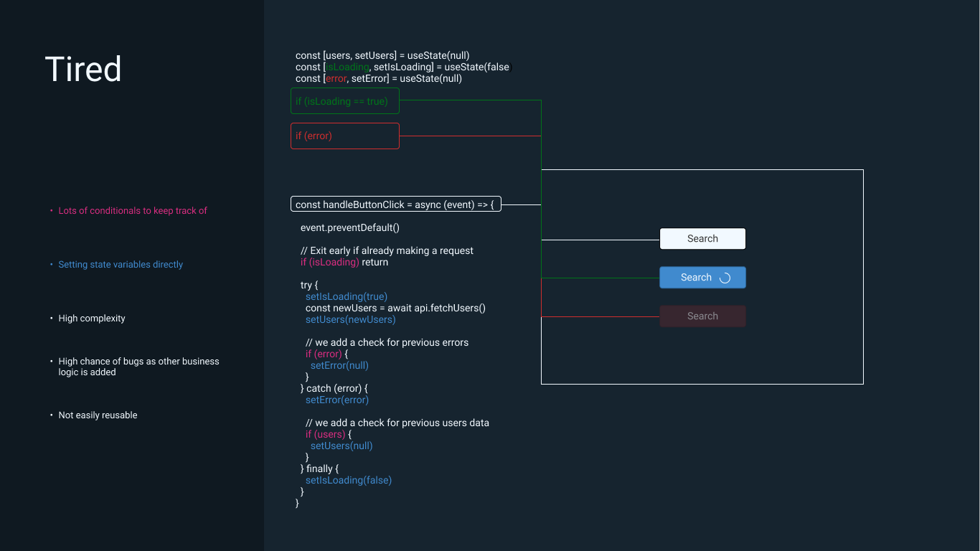Click the loading spinner inside the blue button
Screen dimensions: 980x551
tap(725, 278)
